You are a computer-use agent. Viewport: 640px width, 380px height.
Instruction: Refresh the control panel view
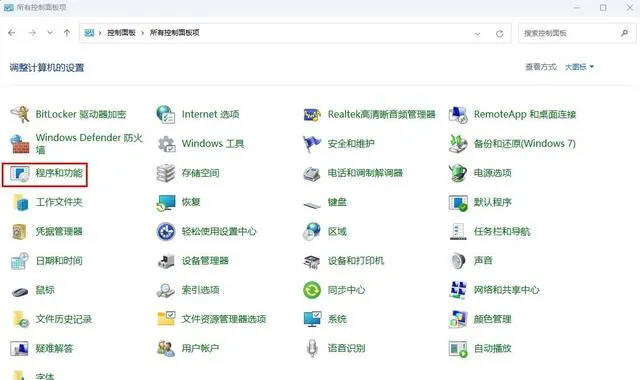coord(500,34)
